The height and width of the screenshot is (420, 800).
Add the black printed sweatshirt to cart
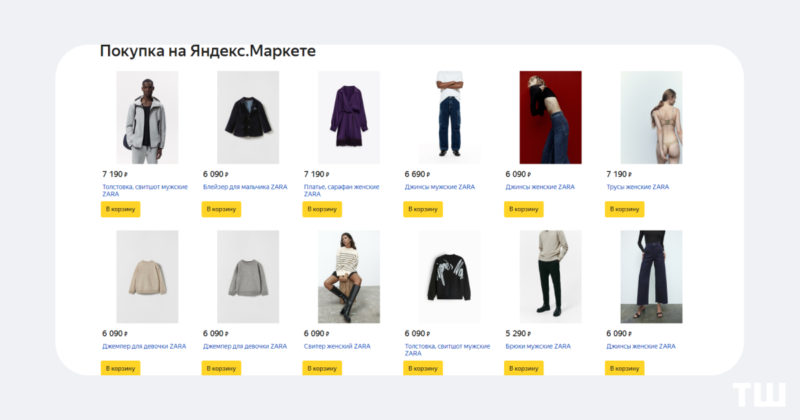point(423,368)
